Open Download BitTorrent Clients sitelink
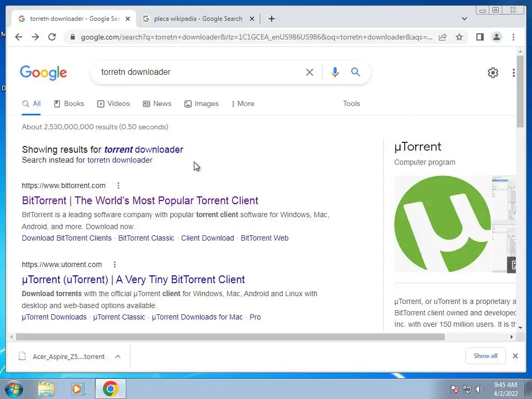Viewport: 532px width, 399px height. coord(66,238)
